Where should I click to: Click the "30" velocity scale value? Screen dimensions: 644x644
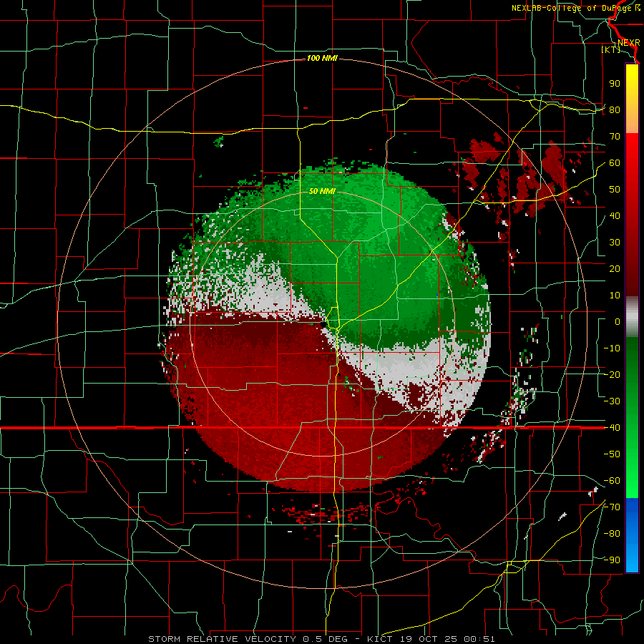[x=615, y=243]
